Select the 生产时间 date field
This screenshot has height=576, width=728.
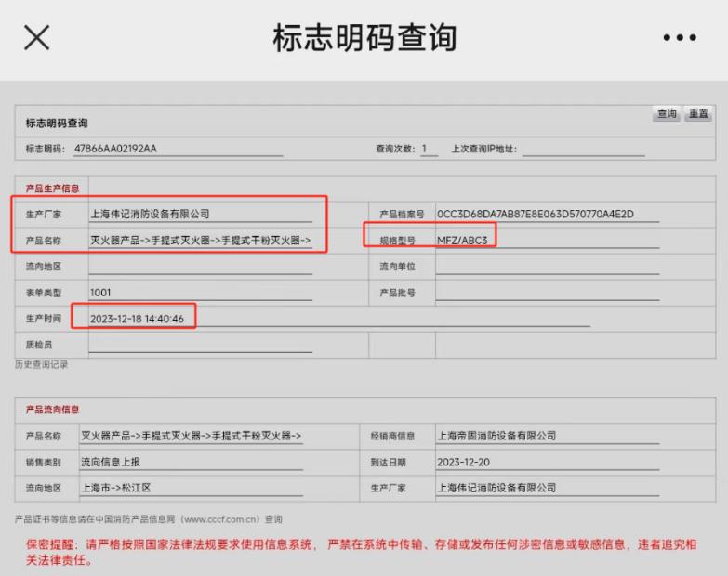click(x=339, y=319)
